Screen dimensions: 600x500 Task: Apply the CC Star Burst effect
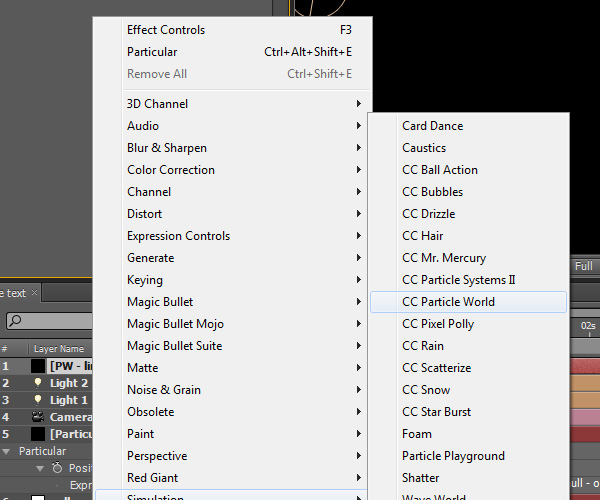click(468, 412)
